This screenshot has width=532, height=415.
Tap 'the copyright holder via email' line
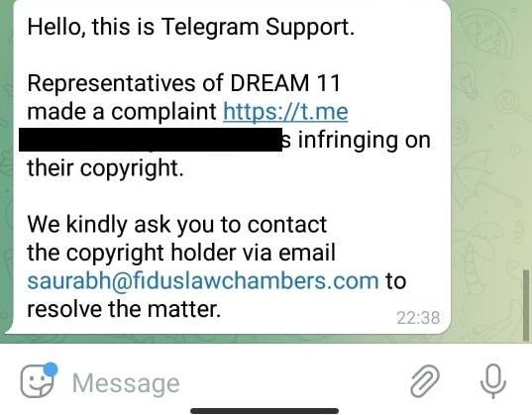tap(181, 253)
